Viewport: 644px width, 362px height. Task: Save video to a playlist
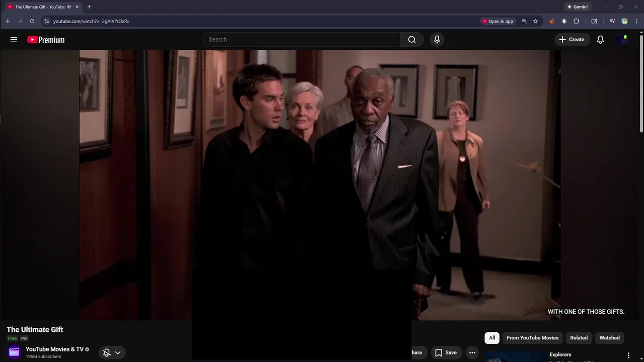[446, 352]
